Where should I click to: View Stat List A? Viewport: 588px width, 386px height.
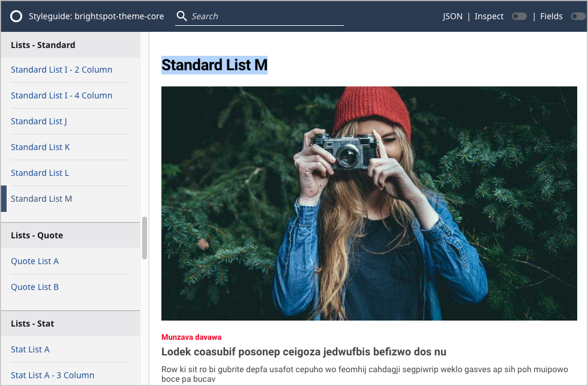click(x=31, y=349)
